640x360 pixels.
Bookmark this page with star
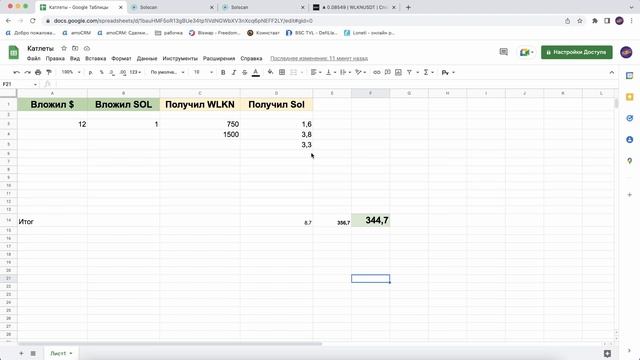pyautogui.click(x=580, y=21)
